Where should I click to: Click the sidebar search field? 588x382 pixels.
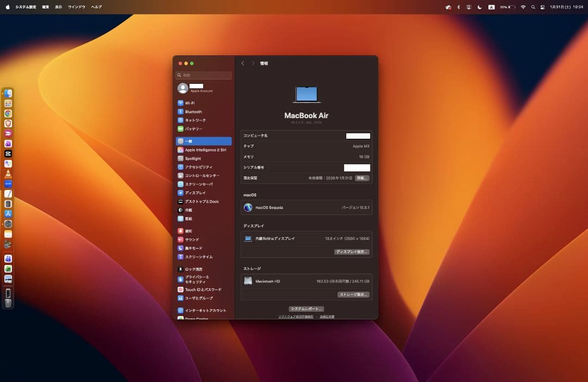(x=204, y=75)
